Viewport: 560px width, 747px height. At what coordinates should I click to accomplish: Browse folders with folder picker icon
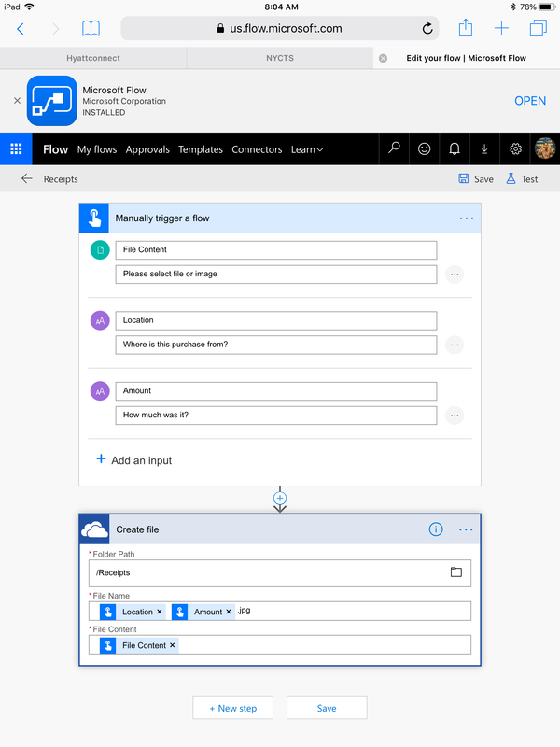pos(456,571)
